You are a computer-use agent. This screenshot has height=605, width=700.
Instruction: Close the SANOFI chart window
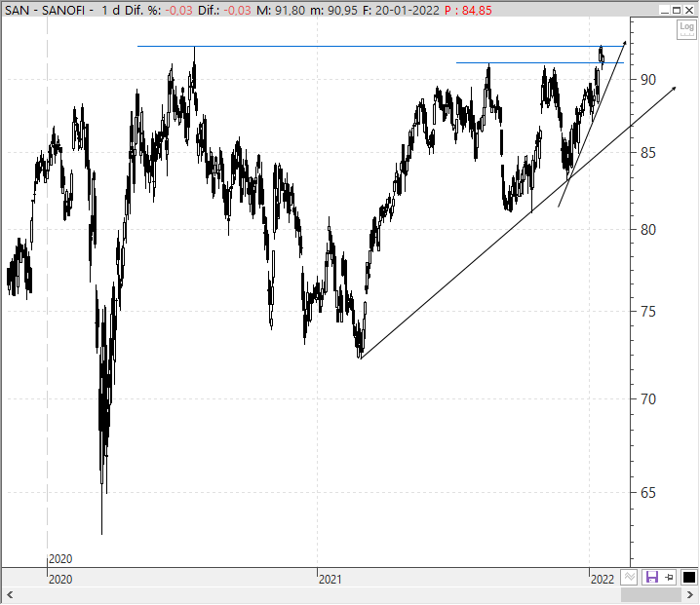tap(689, 10)
